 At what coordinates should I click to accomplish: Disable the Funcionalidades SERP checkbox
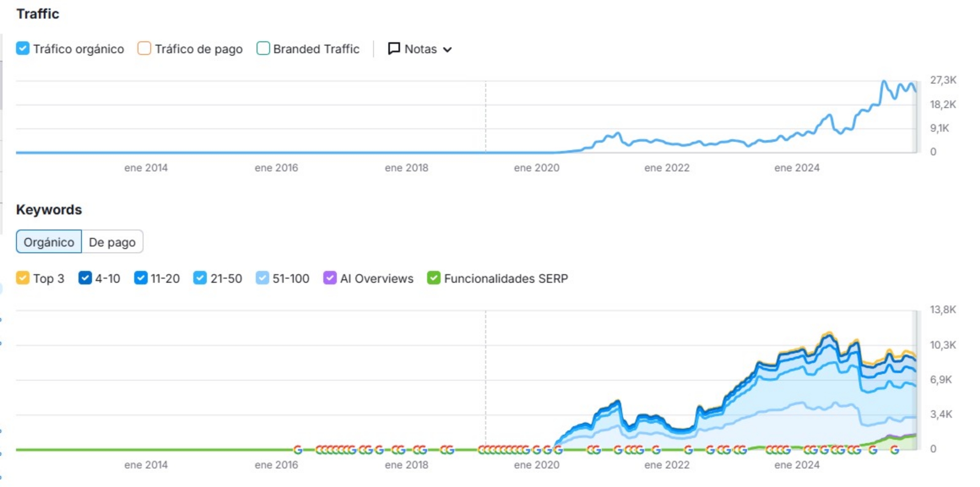click(433, 278)
